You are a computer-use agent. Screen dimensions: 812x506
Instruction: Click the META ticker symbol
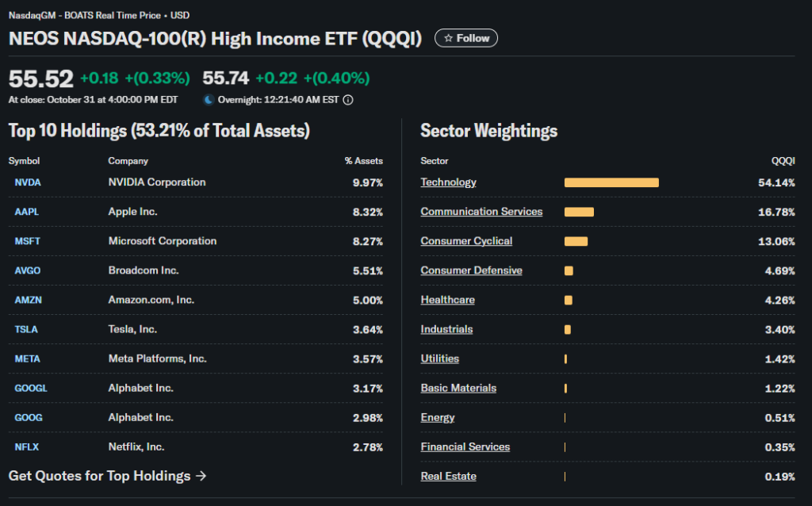pyautogui.click(x=27, y=358)
